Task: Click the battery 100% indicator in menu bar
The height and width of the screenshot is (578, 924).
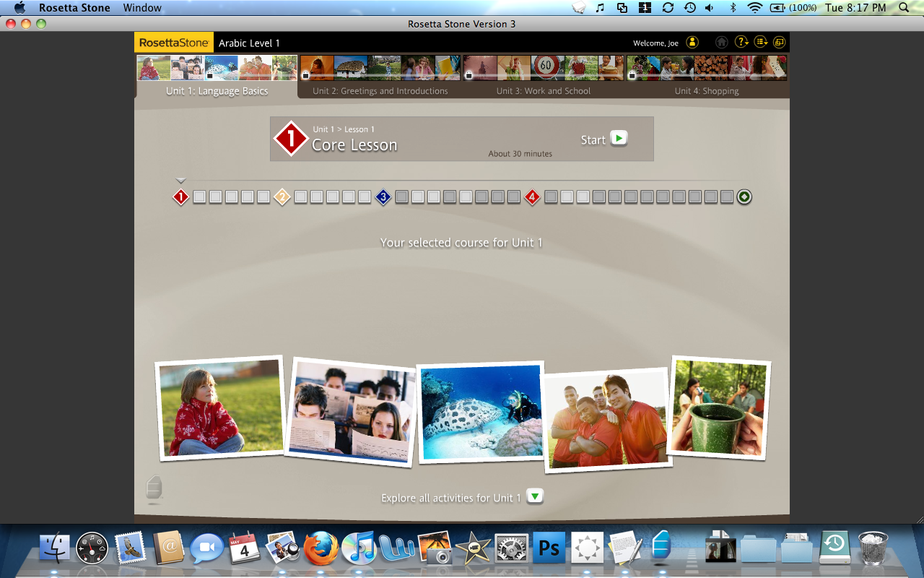Action: [794, 8]
